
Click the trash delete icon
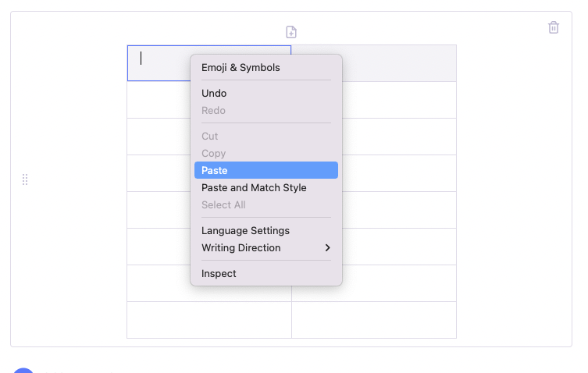click(554, 27)
